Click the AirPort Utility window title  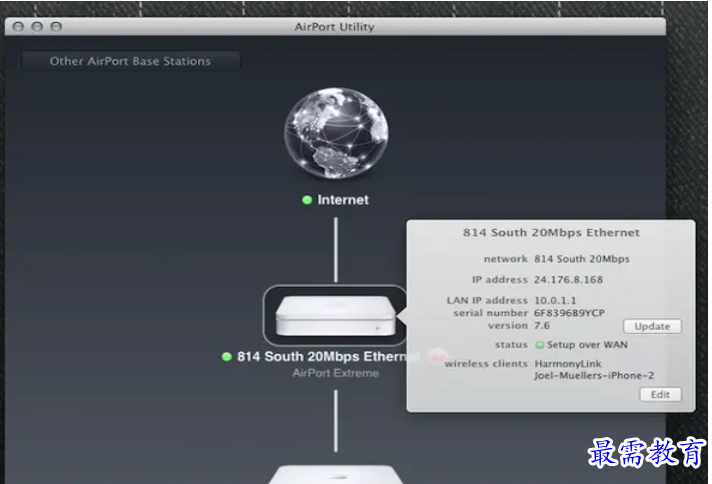(335, 27)
